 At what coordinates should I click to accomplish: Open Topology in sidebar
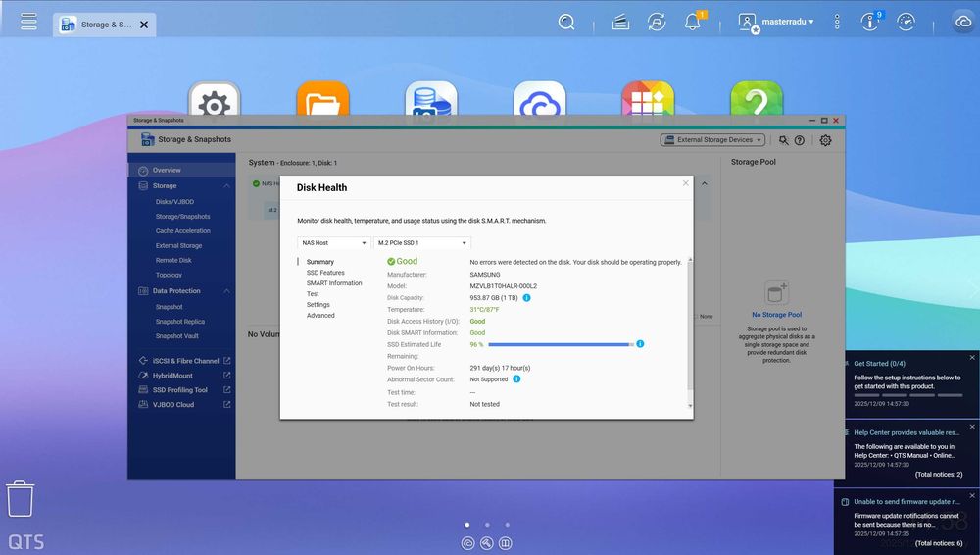tap(169, 275)
